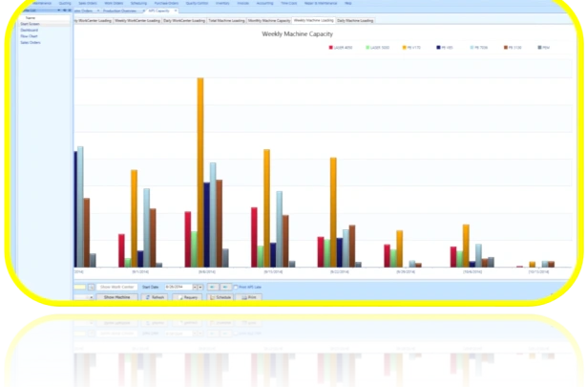Switch to Monthly Machine Capacity tab
The image size is (588, 387).
point(269,21)
